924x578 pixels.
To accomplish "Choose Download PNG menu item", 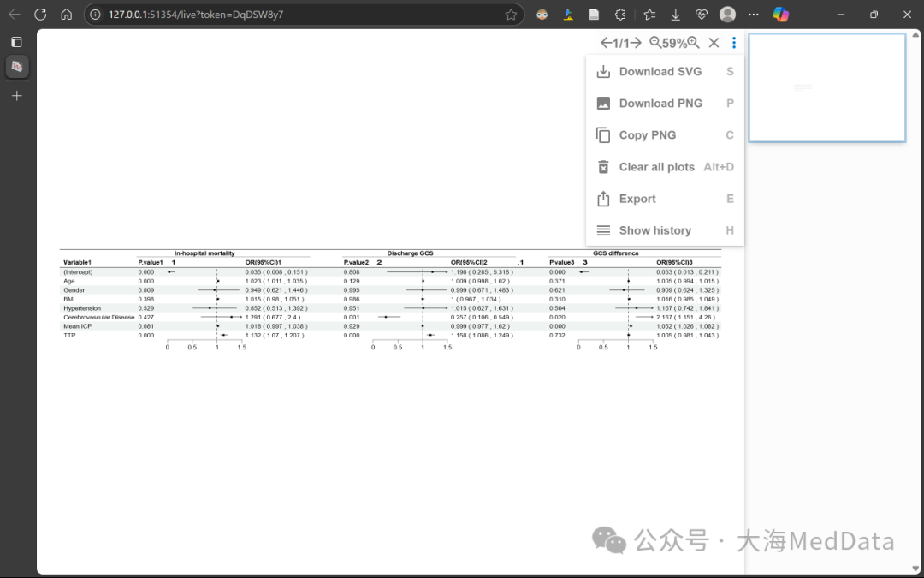I will [665, 104].
